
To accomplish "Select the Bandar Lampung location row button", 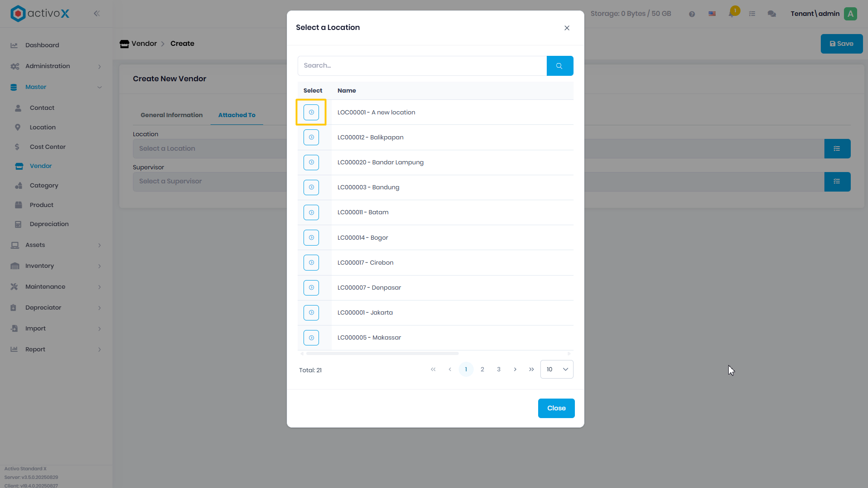I will [311, 162].
